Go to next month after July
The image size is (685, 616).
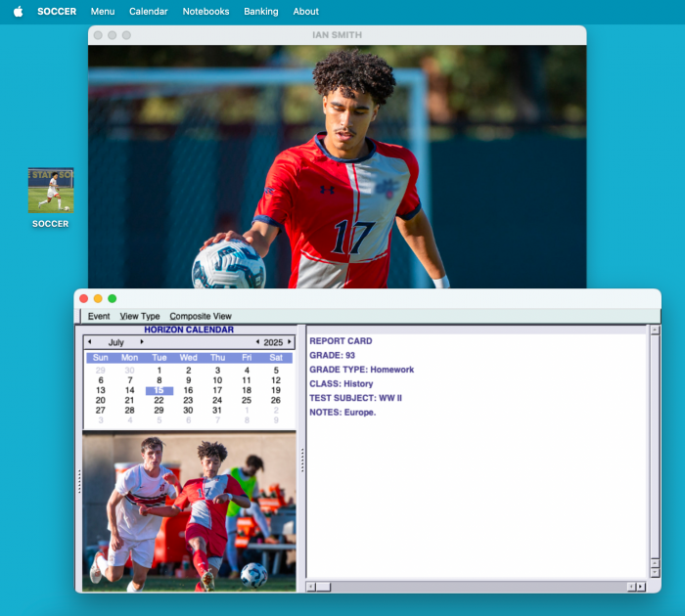142,342
